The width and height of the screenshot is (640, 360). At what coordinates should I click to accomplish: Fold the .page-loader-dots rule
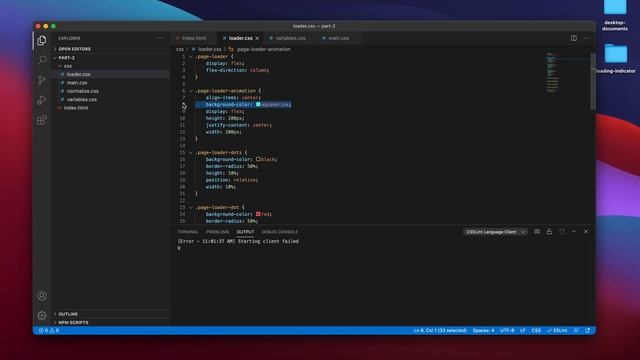click(x=191, y=153)
